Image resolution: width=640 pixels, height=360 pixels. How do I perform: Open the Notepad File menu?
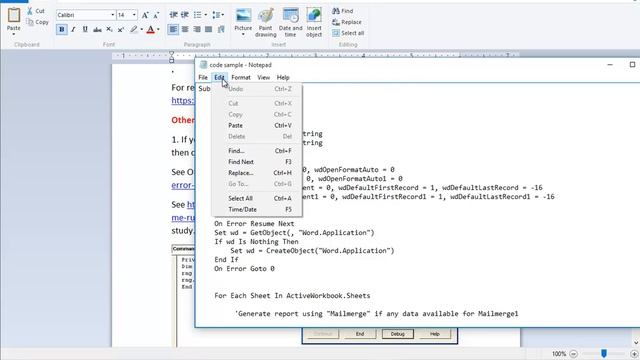203,78
